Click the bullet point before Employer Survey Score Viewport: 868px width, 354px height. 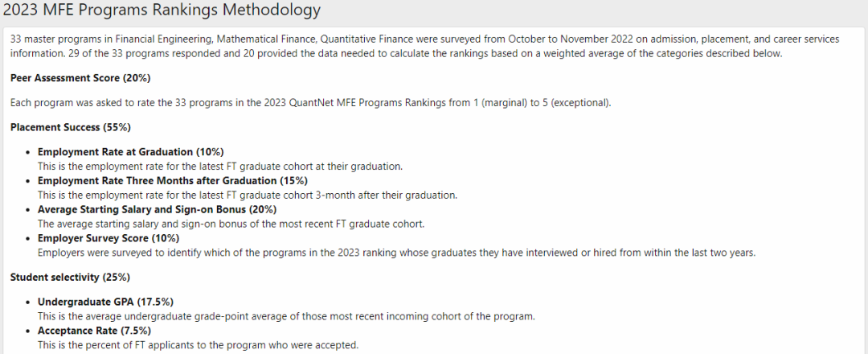coord(27,239)
